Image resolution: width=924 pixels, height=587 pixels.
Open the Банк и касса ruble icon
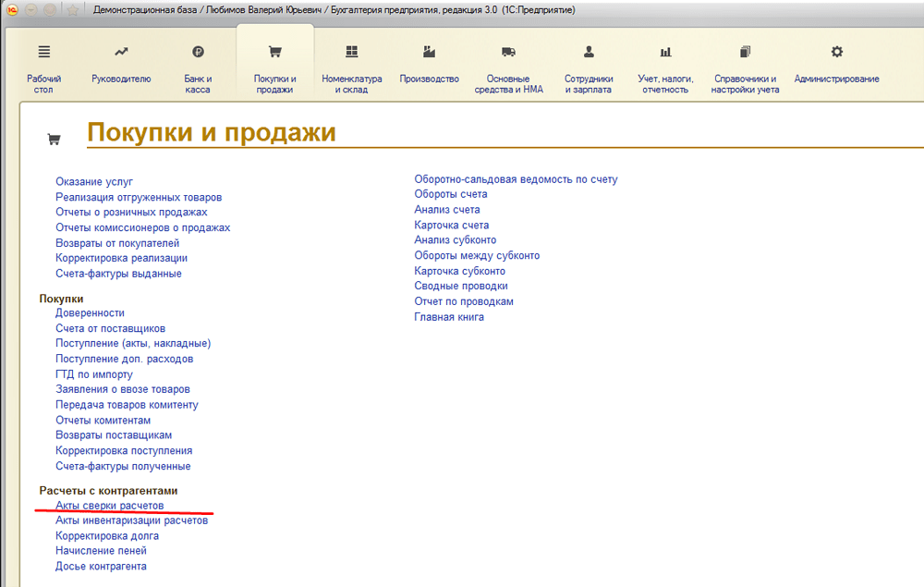[198, 52]
